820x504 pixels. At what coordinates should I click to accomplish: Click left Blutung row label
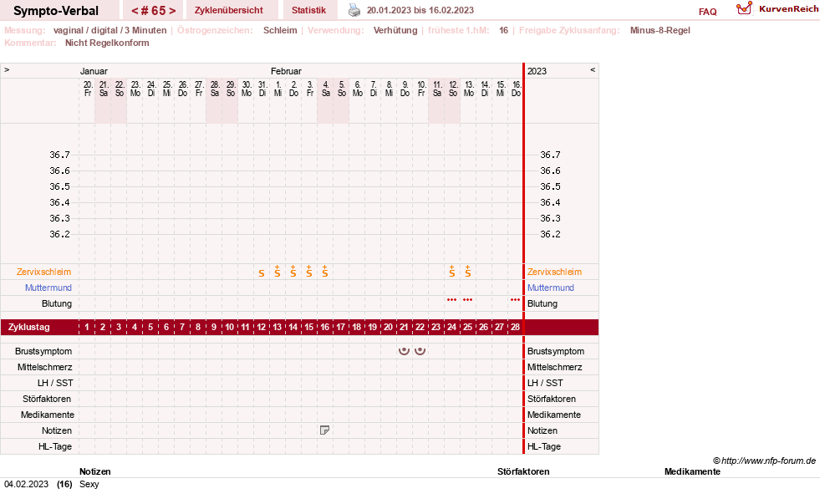[57, 303]
